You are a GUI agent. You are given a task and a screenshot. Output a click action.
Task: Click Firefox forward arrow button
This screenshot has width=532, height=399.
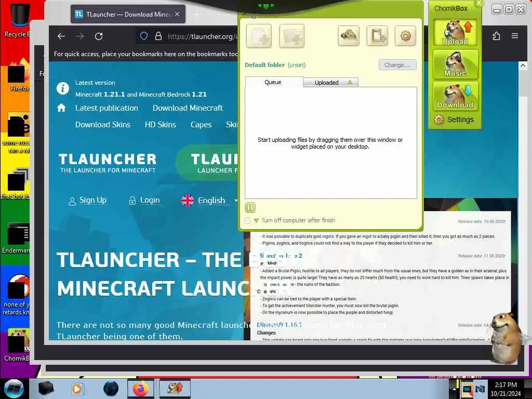(x=79, y=36)
